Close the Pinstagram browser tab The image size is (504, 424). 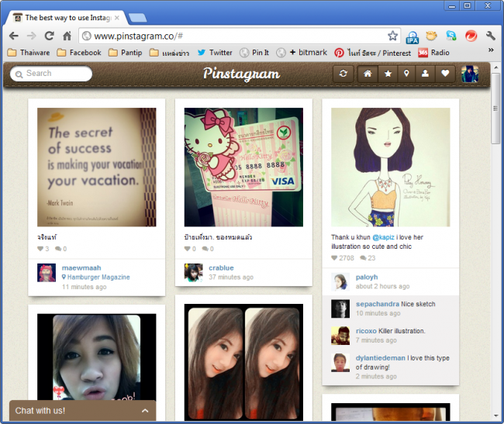click(117, 18)
